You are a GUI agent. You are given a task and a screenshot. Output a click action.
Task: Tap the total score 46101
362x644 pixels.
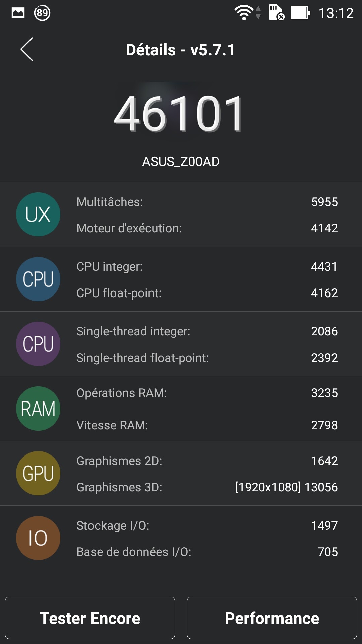coord(179,113)
